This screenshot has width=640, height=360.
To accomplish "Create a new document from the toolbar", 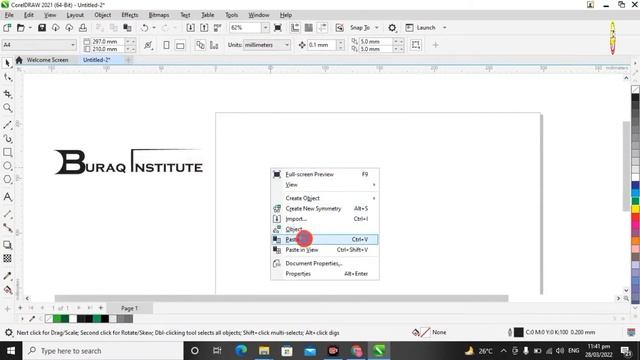I will [x=7, y=28].
